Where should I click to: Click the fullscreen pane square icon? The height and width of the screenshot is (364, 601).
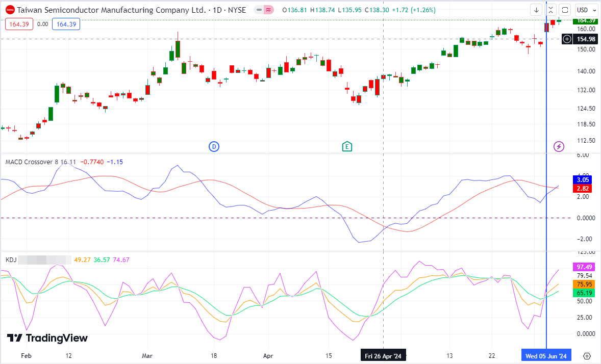tap(565, 10)
